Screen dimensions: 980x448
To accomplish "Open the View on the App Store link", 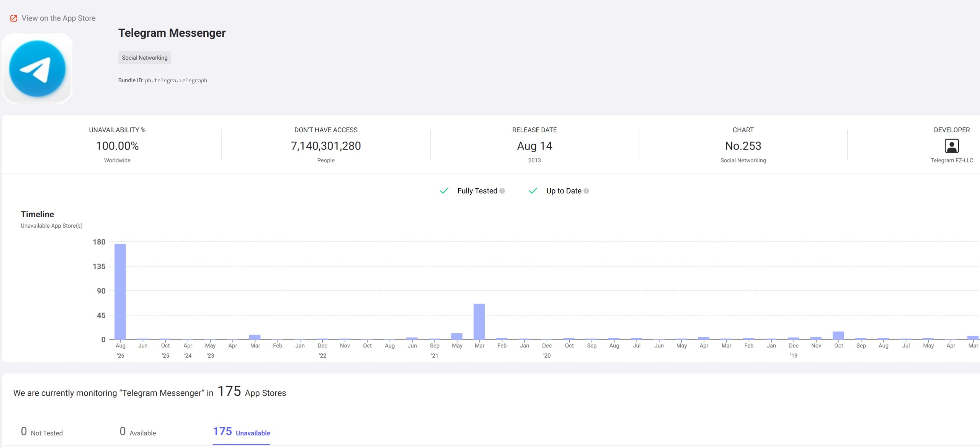I will pyautogui.click(x=59, y=18).
